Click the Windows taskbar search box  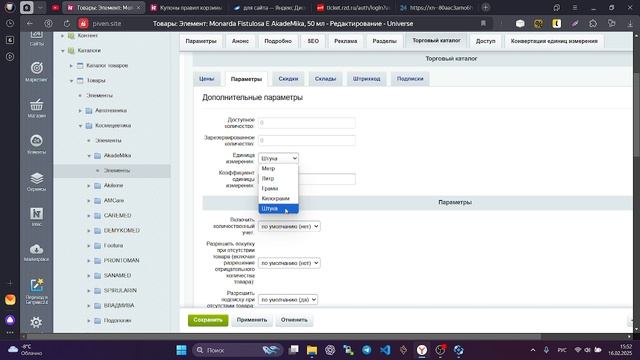237,350
